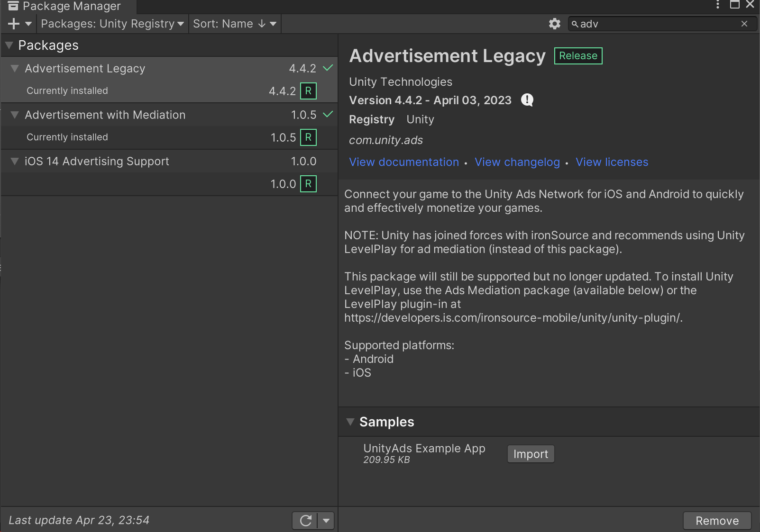Remove the Advertisement Legacy package
Screen dimensions: 760x532
pos(717,521)
